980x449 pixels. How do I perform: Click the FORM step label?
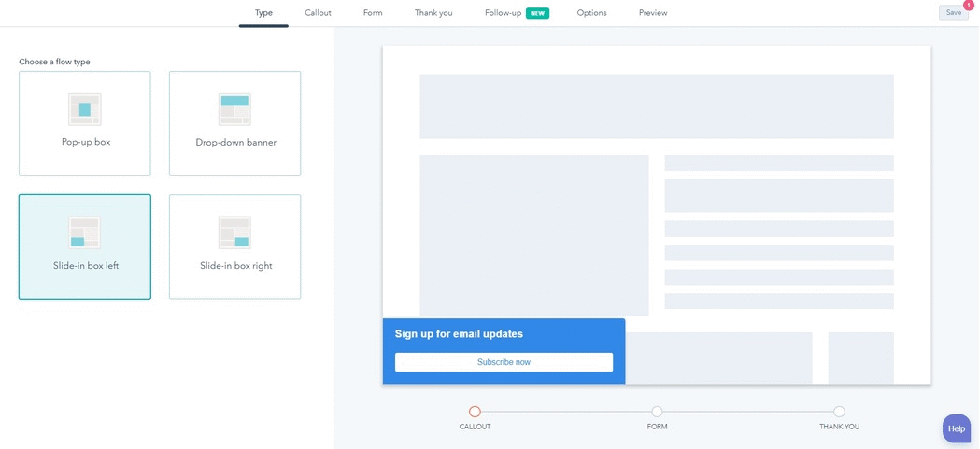tap(657, 427)
